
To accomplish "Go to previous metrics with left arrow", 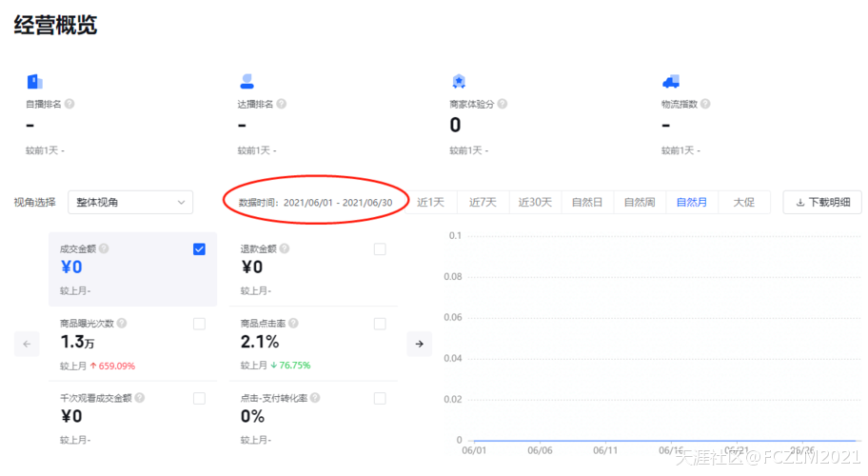I will (x=27, y=344).
